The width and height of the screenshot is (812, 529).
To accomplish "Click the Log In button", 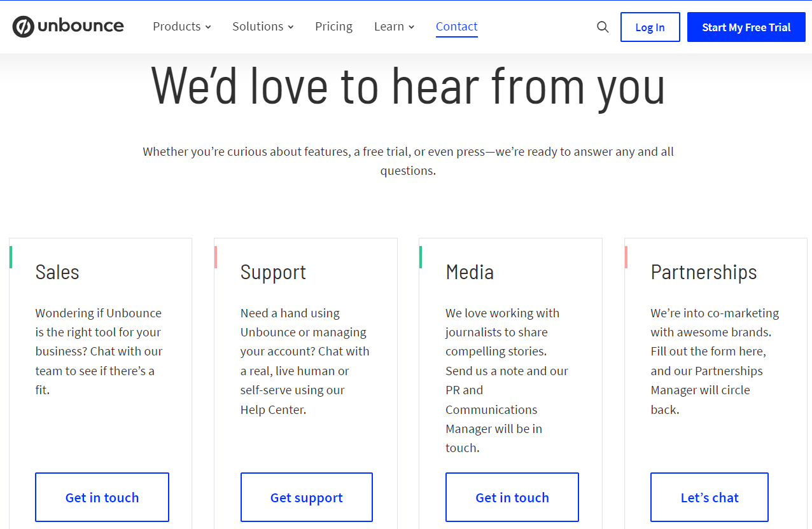I will 650,27.
